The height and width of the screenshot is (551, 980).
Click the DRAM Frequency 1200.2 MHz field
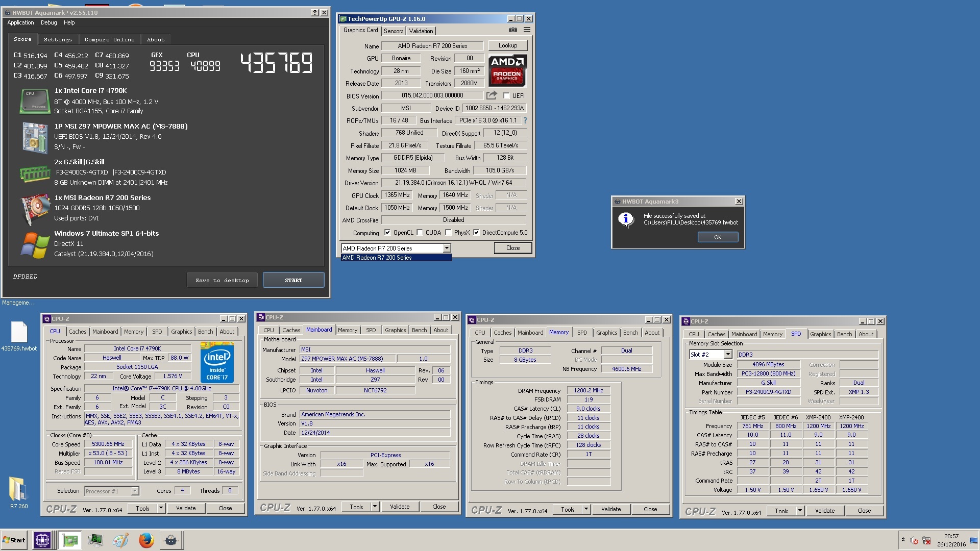589,391
